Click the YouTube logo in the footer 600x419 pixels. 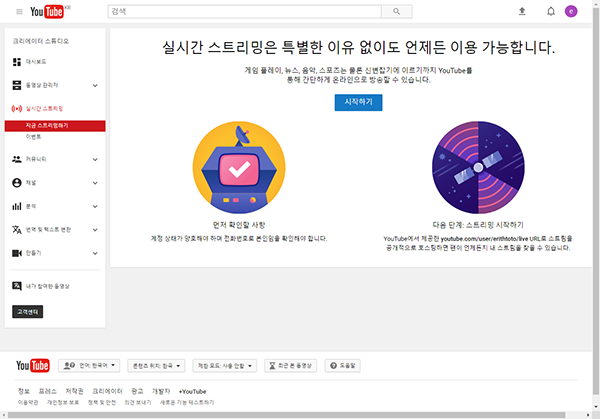[33, 366]
